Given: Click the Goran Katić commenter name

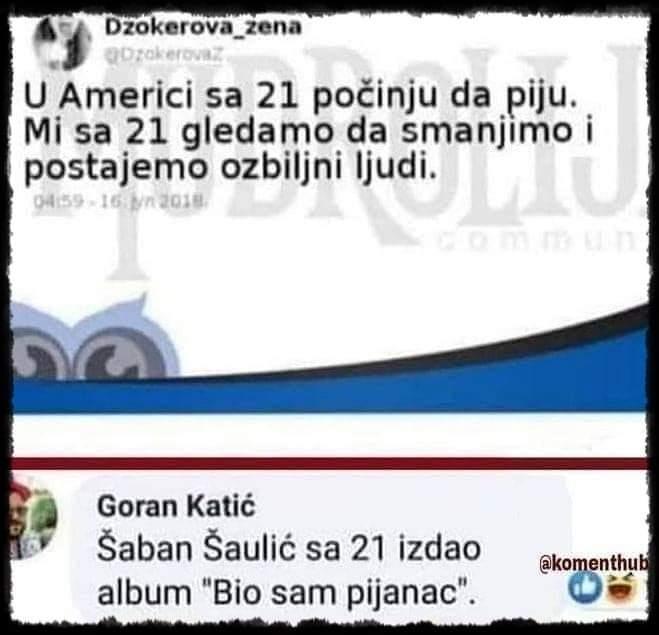Looking at the screenshot, I should [176, 506].
